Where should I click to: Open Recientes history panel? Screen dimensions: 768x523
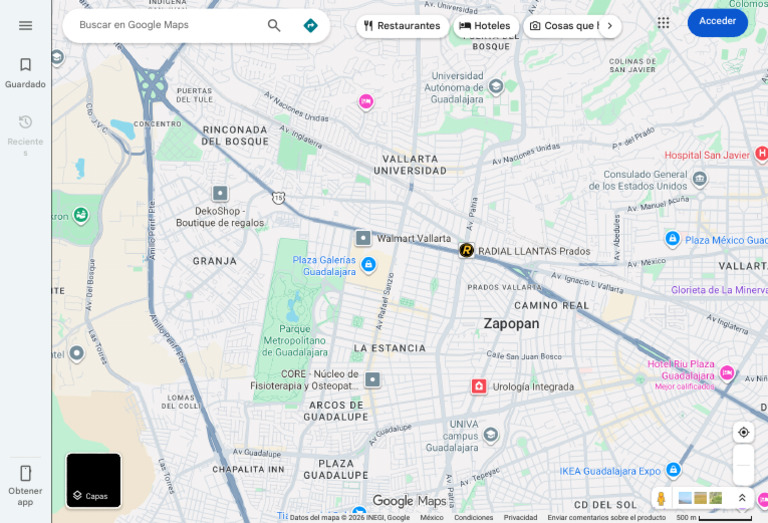point(25,136)
